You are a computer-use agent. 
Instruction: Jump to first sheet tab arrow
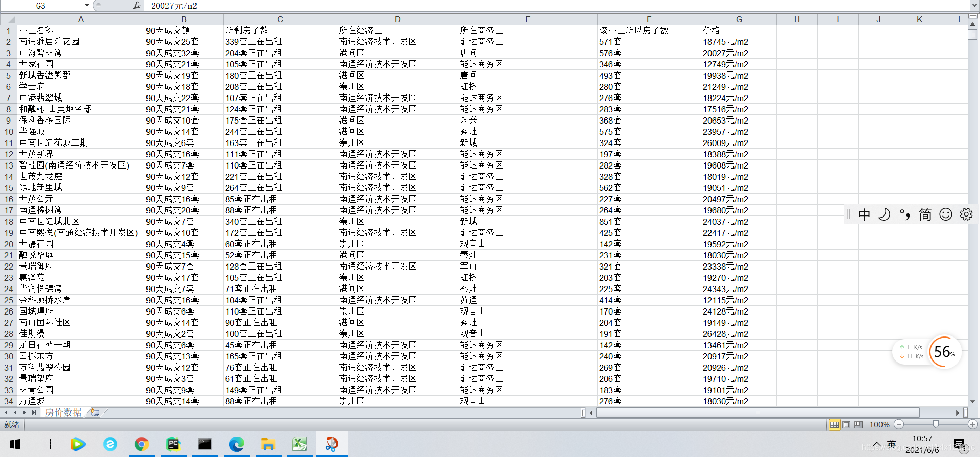click(6, 412)
